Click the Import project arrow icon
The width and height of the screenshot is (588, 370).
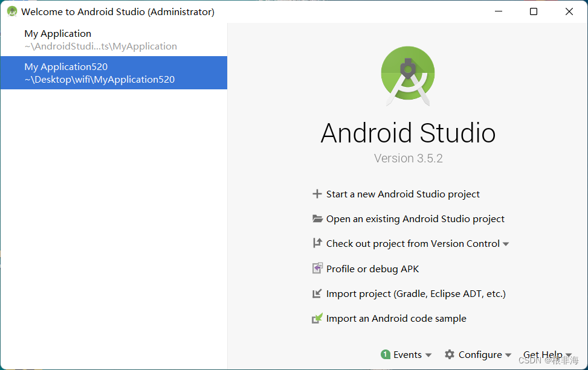pyautogui.click(x=317, y=293)
